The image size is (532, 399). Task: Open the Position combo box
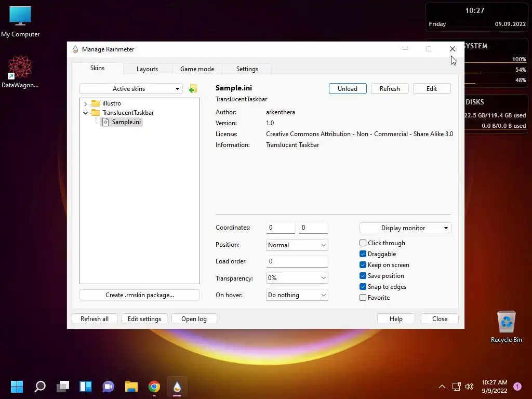coord(297,245)
